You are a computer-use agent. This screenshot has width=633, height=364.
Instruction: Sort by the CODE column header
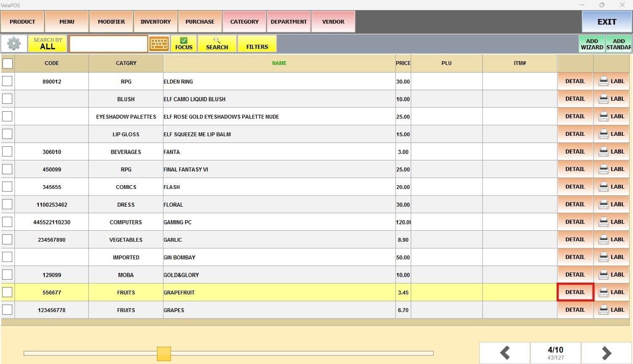click(51, 63)
